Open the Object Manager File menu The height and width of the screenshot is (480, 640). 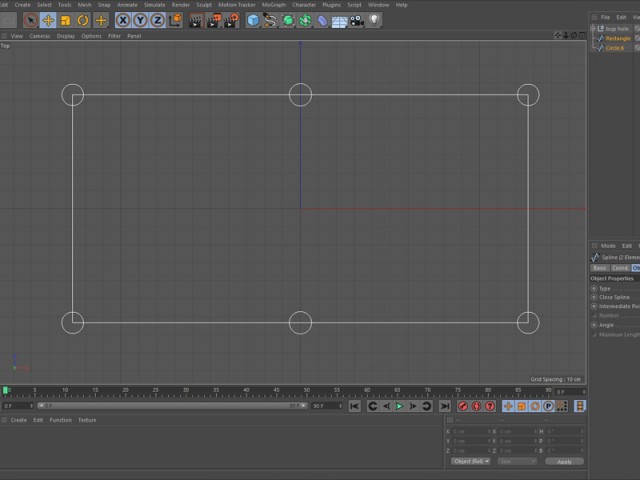[x=605, y=17]
